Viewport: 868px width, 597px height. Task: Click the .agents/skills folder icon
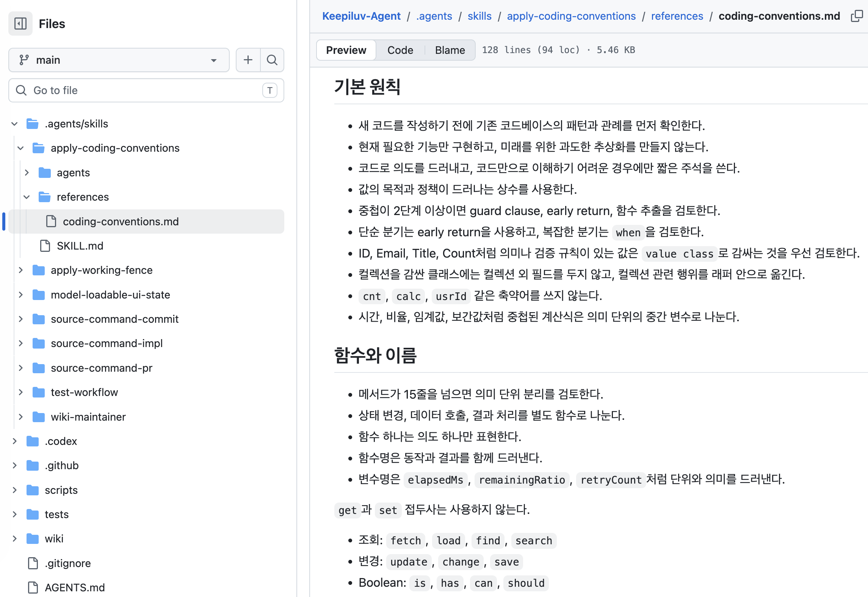click(33, 124)
